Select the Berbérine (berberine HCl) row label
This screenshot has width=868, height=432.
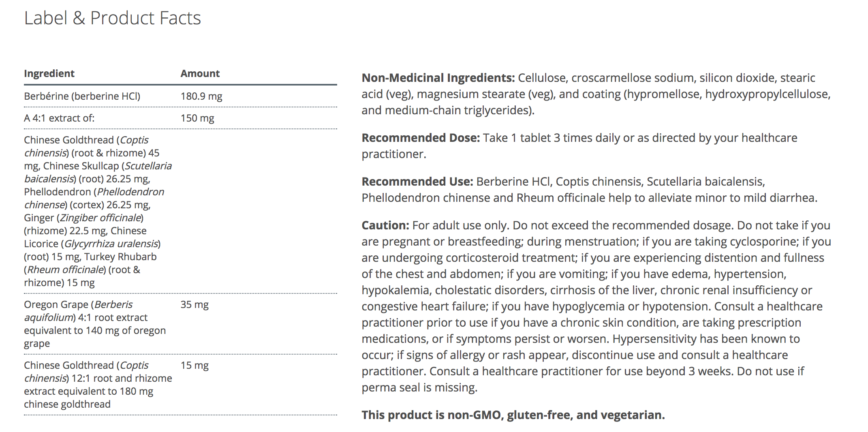click(82, 96)
